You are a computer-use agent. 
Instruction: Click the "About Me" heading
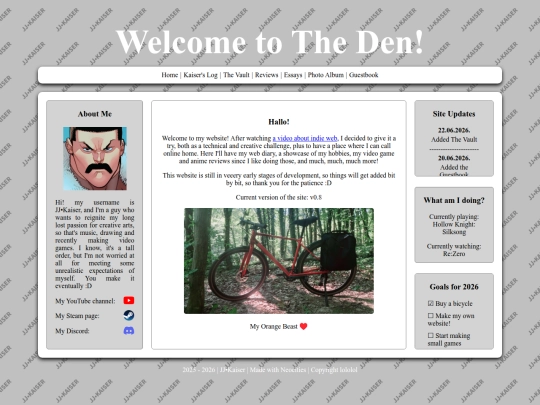point(95,114)
